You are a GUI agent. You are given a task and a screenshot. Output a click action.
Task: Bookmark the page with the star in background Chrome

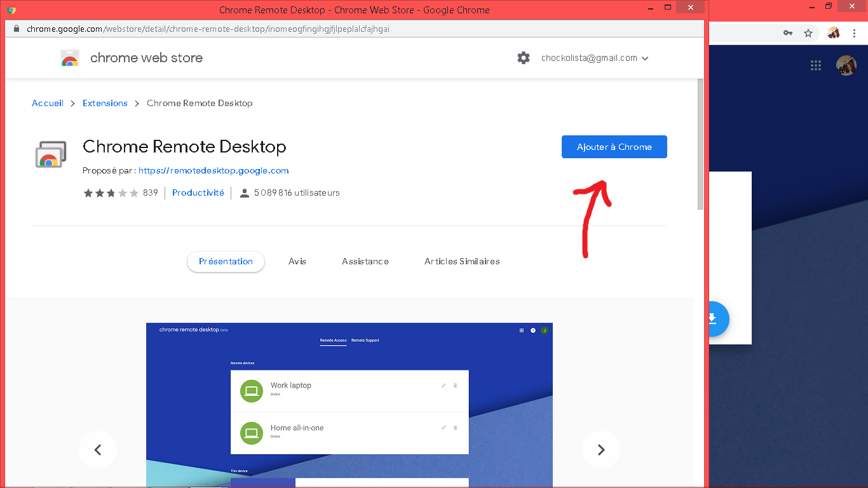click(x=808, y=33)
